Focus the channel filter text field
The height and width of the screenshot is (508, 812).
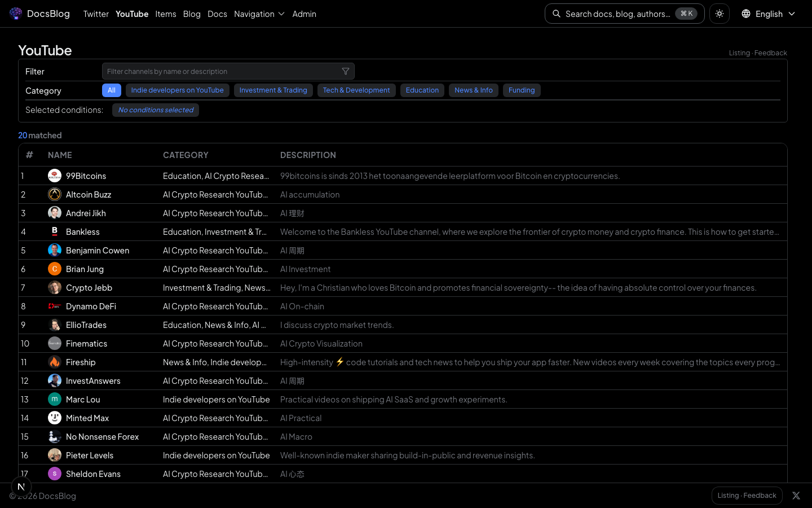pos(223,71)
